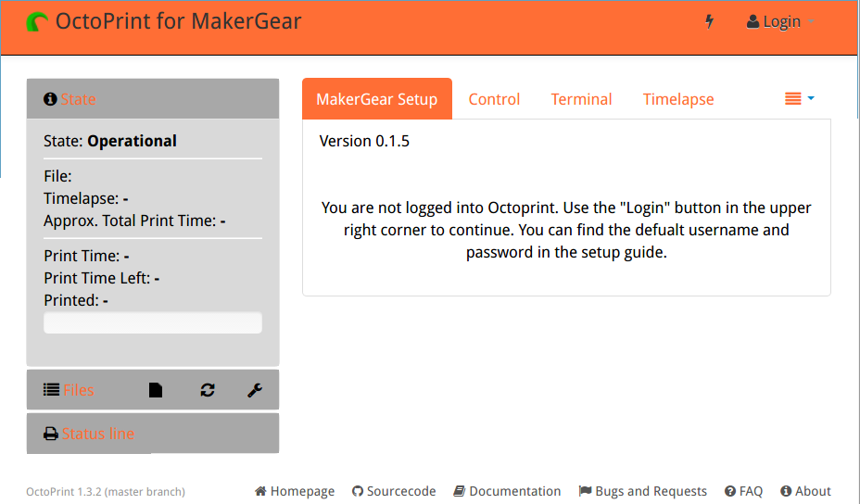Click the list icon beside Files
Viewport: 860px width, 504px height.
coord(51,390)
